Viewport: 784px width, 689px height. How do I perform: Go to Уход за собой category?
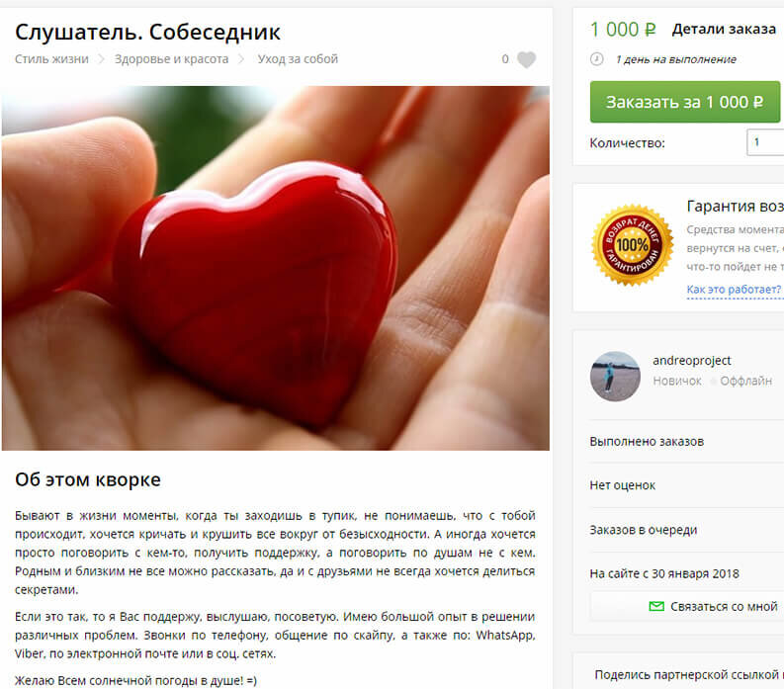coord(298,59)
